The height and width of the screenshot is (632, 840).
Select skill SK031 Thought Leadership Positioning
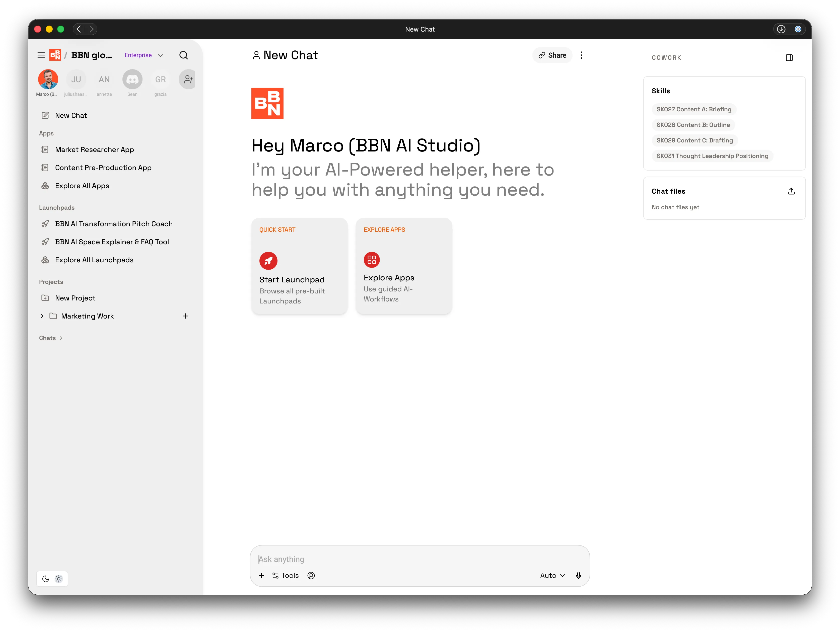[712, 156]
